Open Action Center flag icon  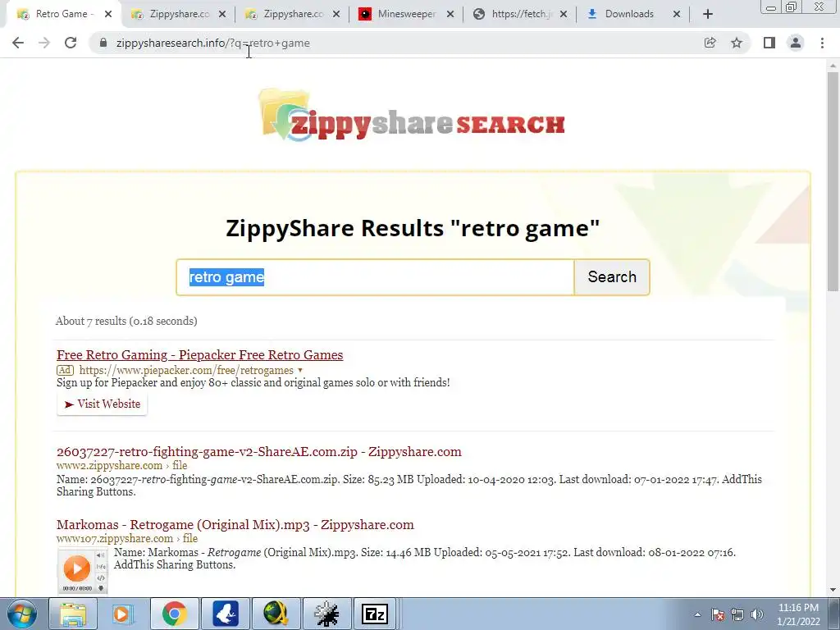pos(718,614)
